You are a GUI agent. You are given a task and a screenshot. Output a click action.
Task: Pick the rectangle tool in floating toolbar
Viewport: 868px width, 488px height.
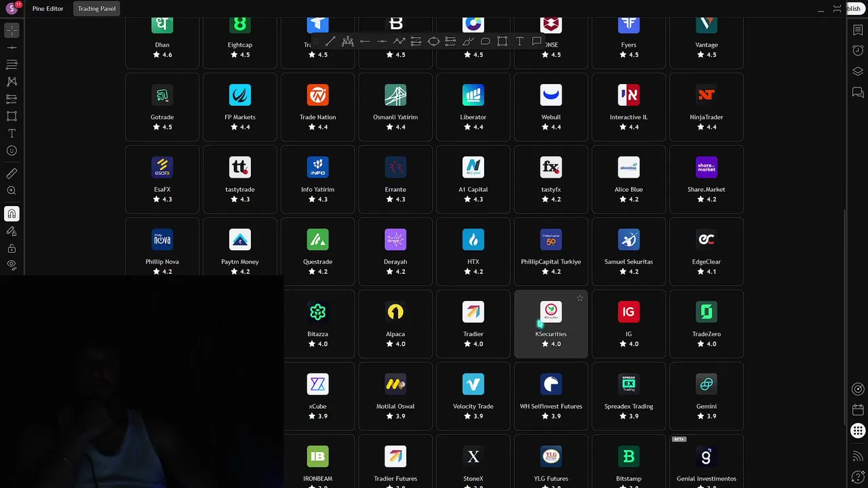coord(502,41)
